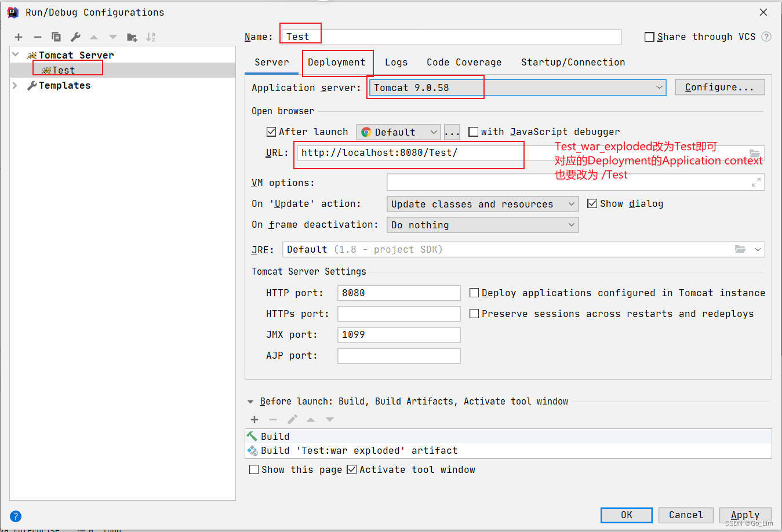Switch to Deployment tab
Viewport: 782px width, 532px height.
click(x=336, y=62)
